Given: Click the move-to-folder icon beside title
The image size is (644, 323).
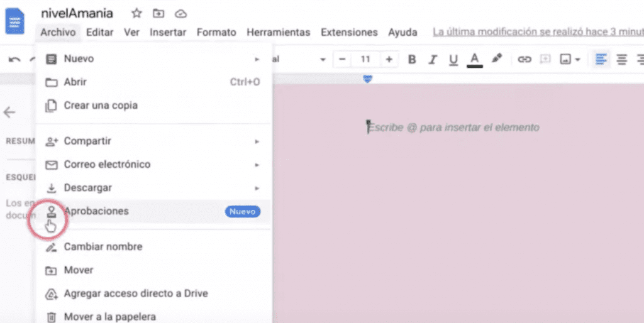Looking at the screenshot, I should point(158,13).
